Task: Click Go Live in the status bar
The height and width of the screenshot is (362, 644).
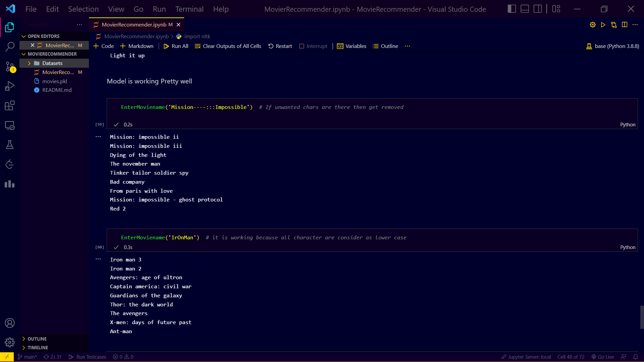Action: (603, 357)
